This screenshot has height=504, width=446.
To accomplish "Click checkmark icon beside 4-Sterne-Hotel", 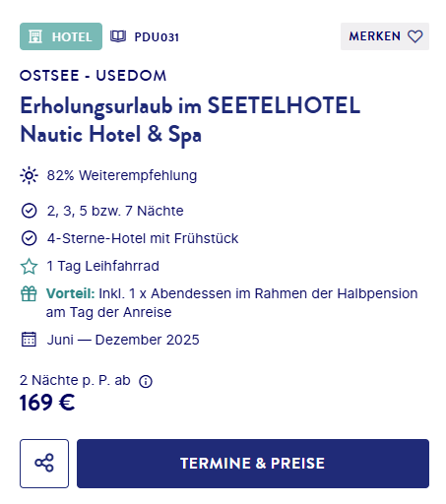I will [29, 238].
